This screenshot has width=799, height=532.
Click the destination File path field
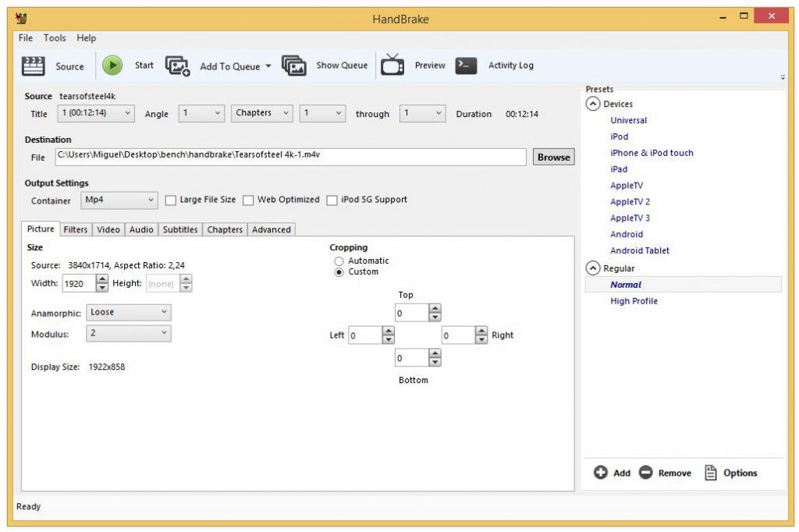coord(290,157)
